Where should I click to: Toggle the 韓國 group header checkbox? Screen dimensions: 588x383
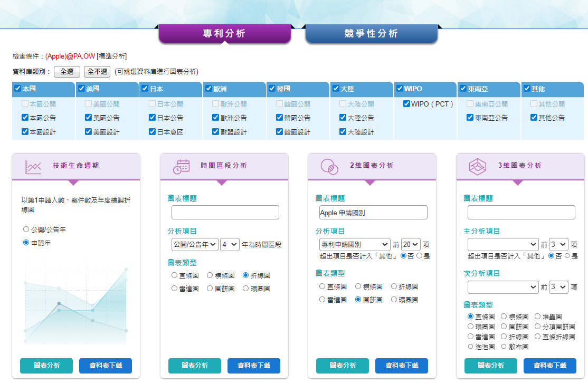coord(272,89)
